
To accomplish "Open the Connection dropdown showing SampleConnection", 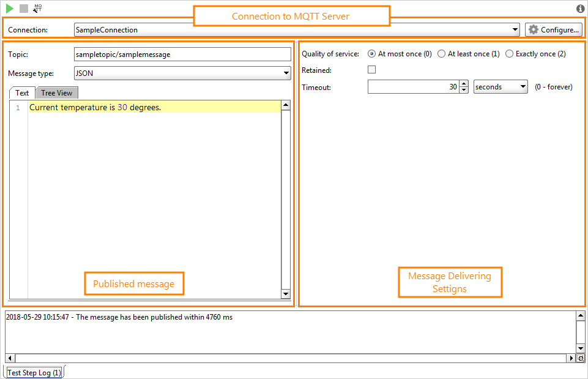I will tap(297, 29).
